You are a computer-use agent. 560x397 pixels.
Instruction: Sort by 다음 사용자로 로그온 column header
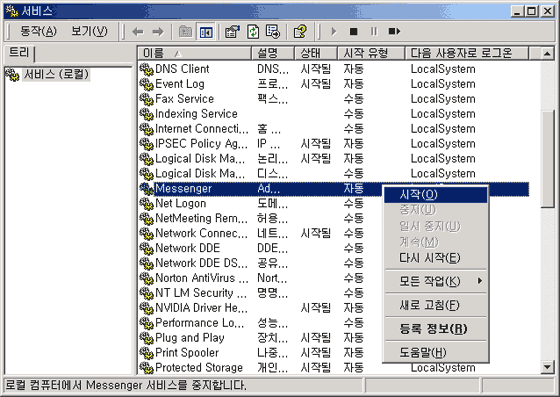466,53
